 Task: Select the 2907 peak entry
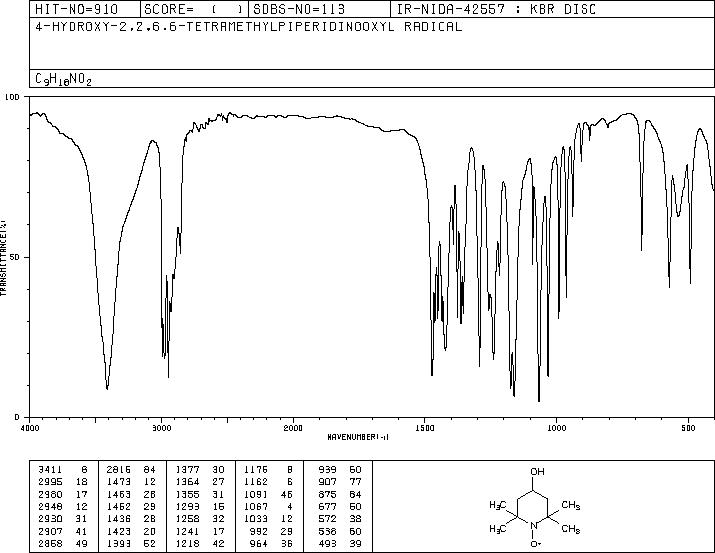point(63,531)
